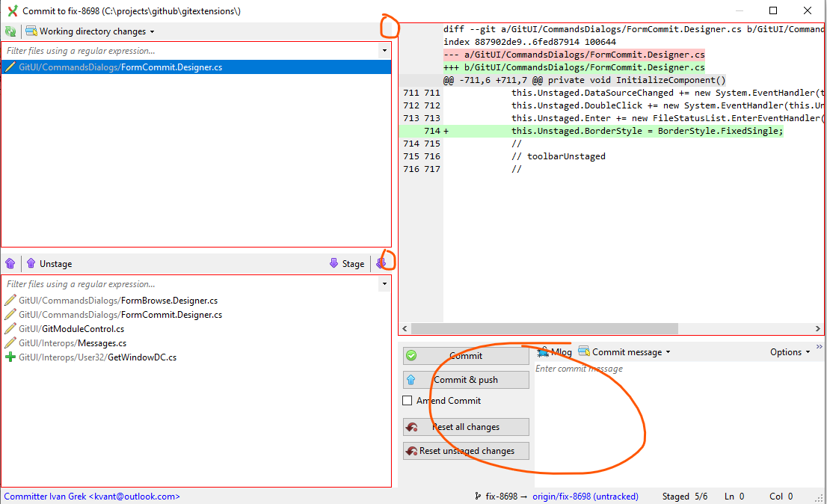Screen dimensions: 827x504
Task: Refresh the working directory changes
Action: click(10, 31)
